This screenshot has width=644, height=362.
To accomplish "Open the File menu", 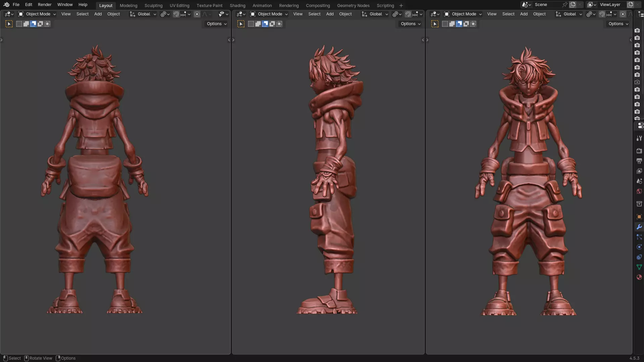I will (16, 5).
